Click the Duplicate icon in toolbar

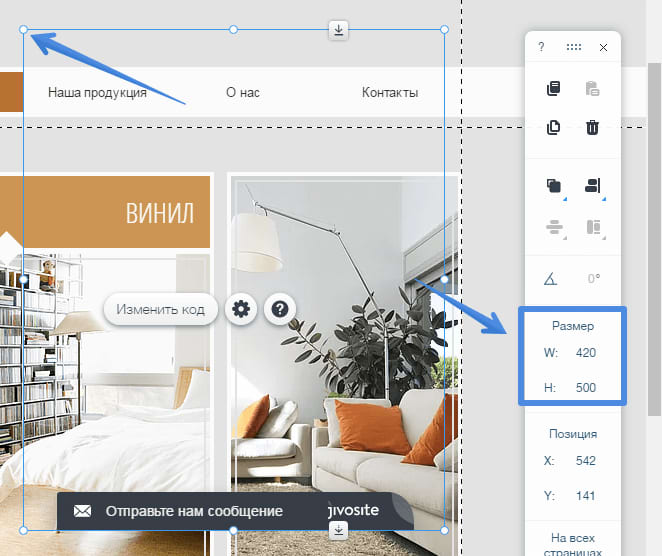pyautogui.click(x=553, y=127)
